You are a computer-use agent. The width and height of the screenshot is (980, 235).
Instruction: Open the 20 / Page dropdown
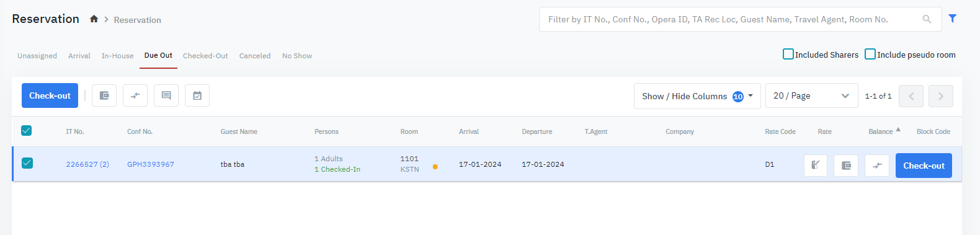pos(811,95)
